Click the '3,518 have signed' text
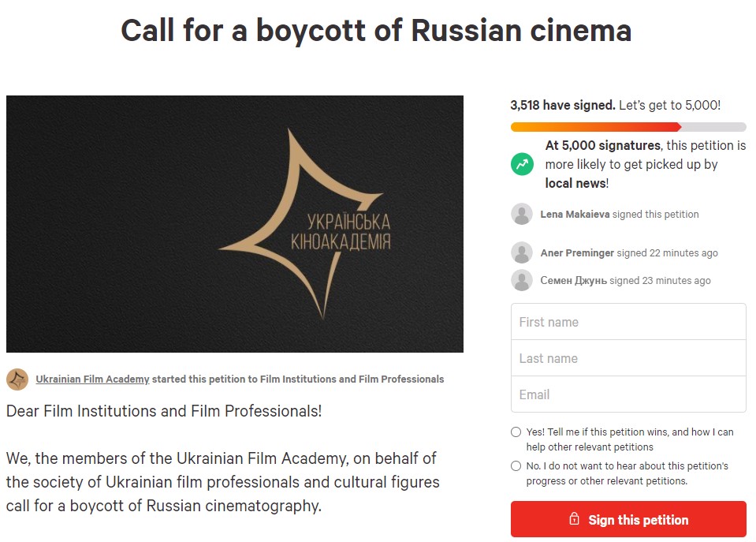This screenshot has width=756, height=542. pos(563,105)
